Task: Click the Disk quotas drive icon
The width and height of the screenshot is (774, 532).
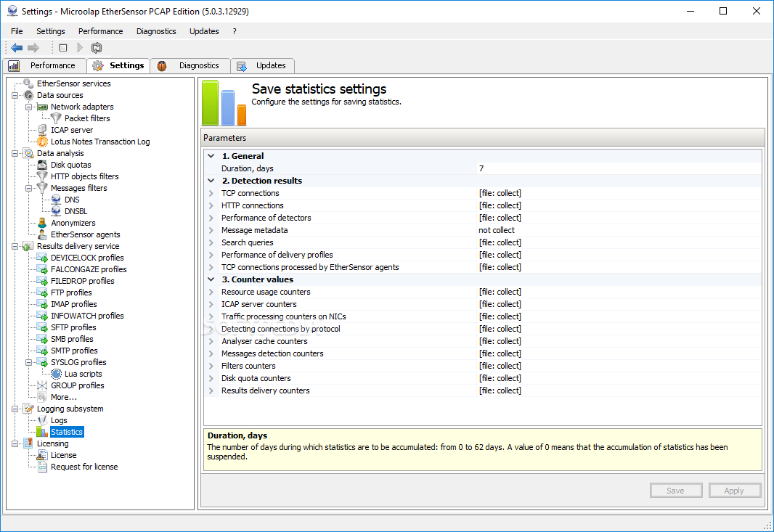Action: coord(42,165)
